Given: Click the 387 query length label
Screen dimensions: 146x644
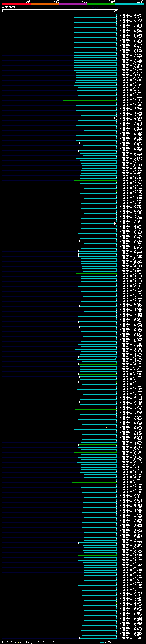Looking at the screenshot, I should click(115, 11).
